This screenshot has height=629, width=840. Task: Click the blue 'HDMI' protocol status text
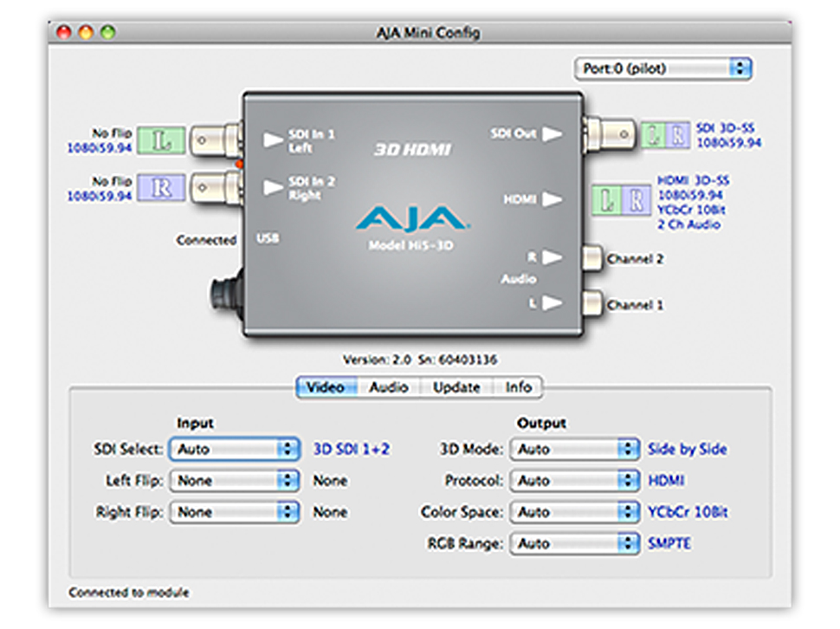tap(667, 481)
